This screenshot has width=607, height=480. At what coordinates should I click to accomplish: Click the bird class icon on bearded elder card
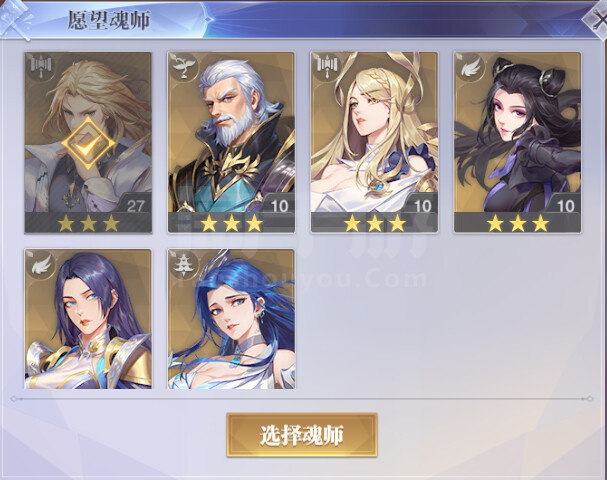[183, 65]
